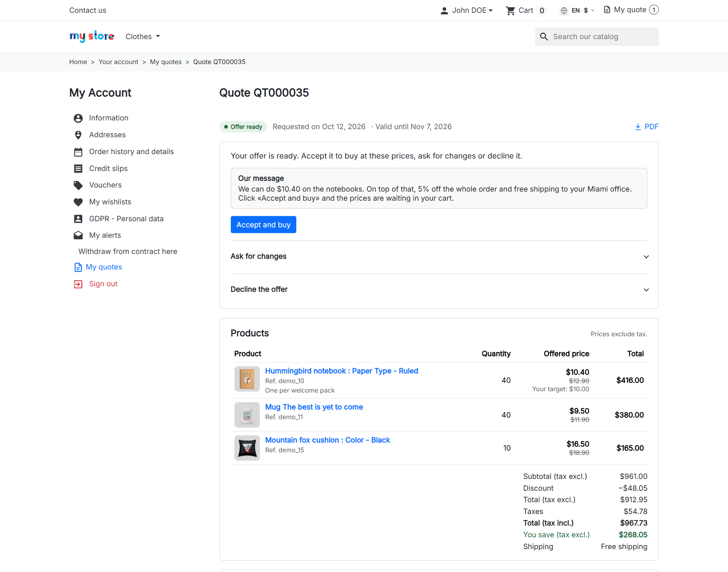Go to Home in the breadcrumb
Screen dimensions: 728x572
tap(78, 62)
